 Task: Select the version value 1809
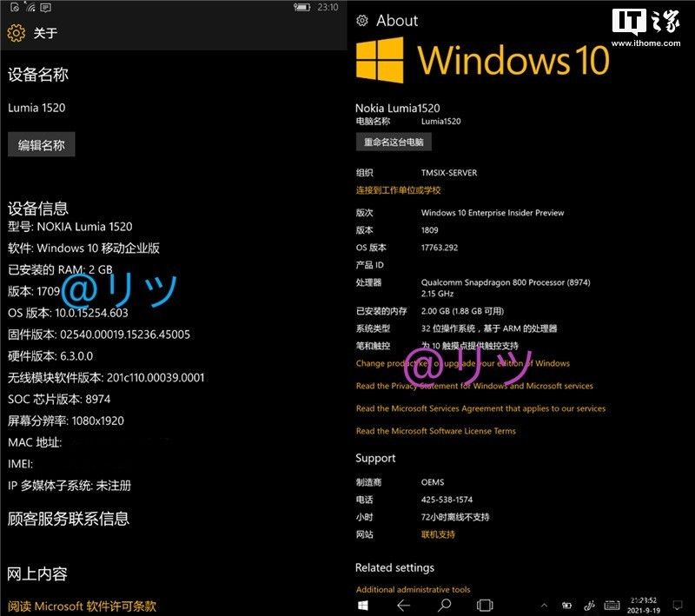click(429, 230)
